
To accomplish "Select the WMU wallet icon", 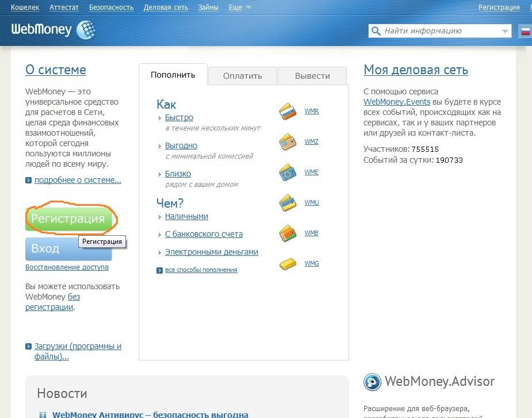I will pos(288,202).
